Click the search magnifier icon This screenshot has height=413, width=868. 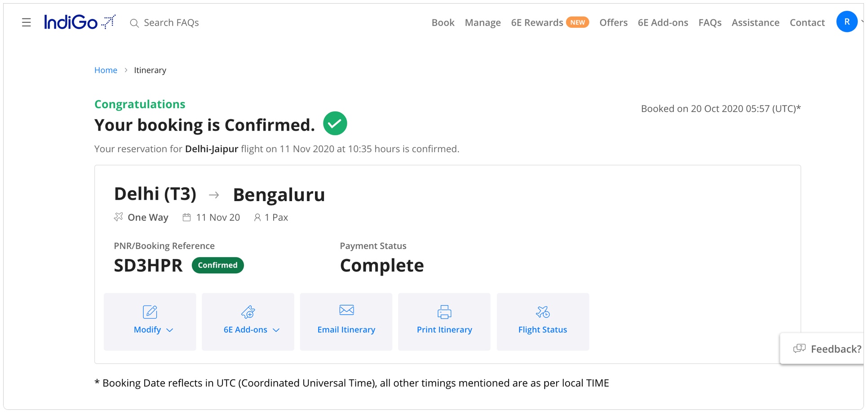134,23
